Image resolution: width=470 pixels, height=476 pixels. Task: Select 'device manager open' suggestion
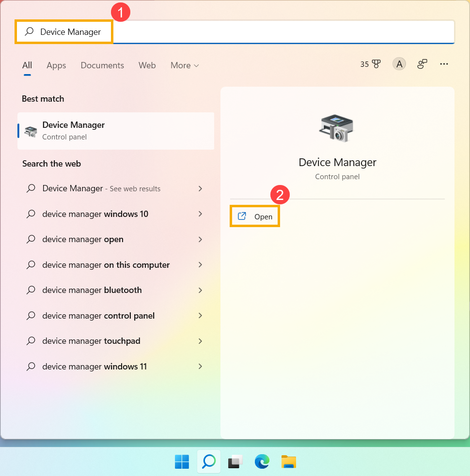coord(116,240)
